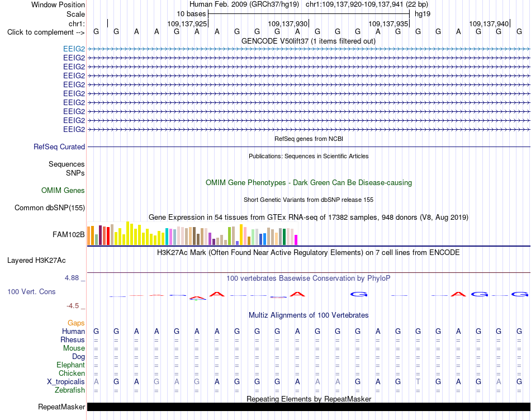Open 'RefSeq genes from NCBI' track title

point(309,139)
